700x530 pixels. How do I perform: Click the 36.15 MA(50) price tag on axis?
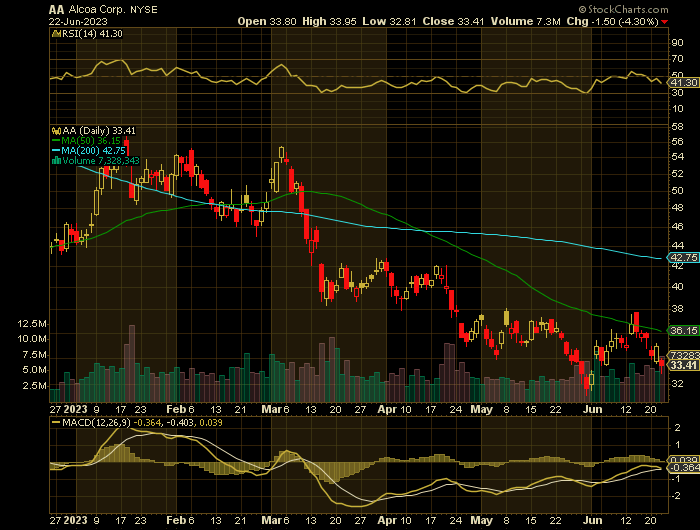[x=683, y=330]
